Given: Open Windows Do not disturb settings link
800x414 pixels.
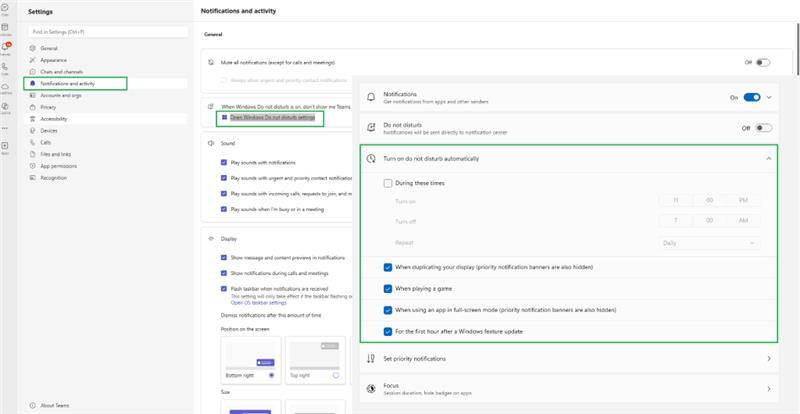Looking at the screenshot, I should point(272,117).
